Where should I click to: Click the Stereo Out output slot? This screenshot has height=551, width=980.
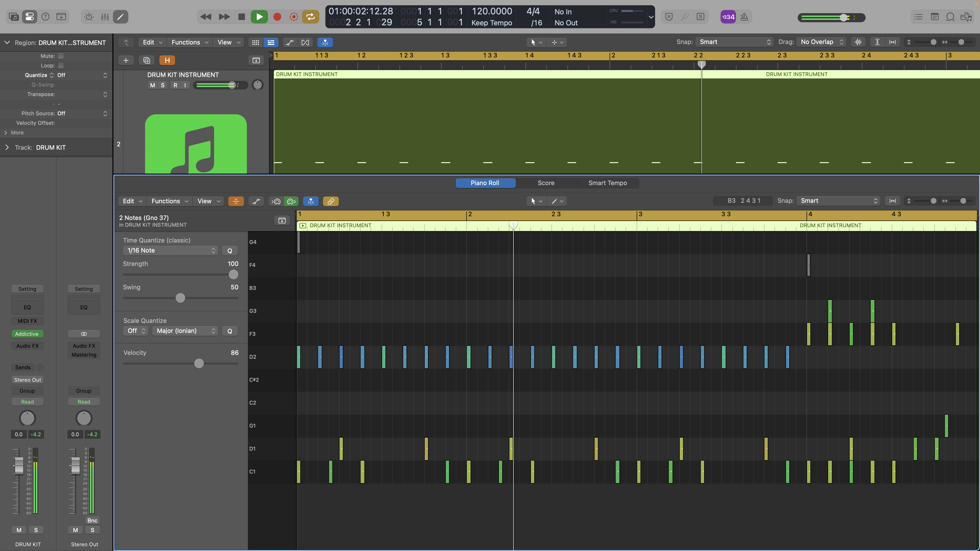tap(27, 380)
